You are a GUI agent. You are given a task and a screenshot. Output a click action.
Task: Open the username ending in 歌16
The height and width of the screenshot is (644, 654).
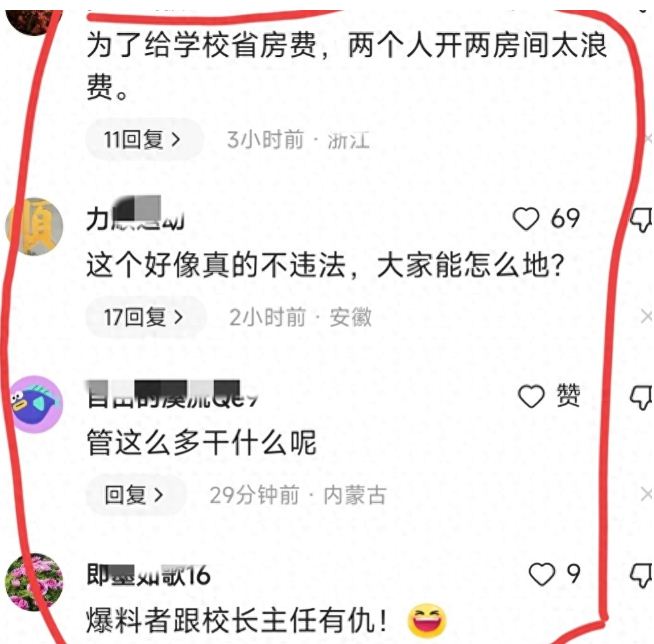click(148, 575)
